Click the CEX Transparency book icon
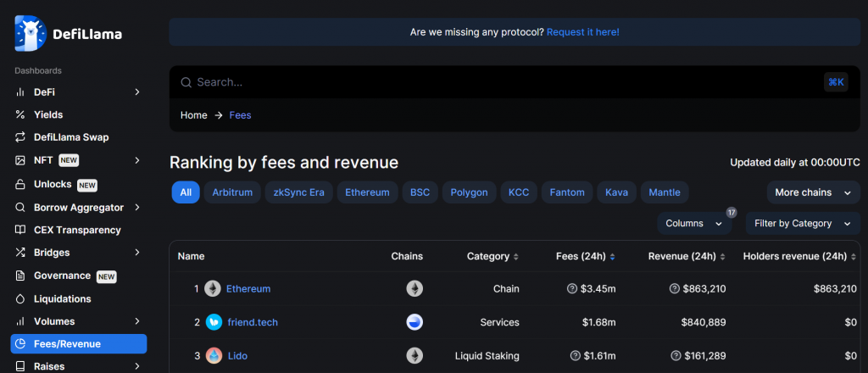The height and width of the screenshot is (373, 868). (x=20, y=230)
